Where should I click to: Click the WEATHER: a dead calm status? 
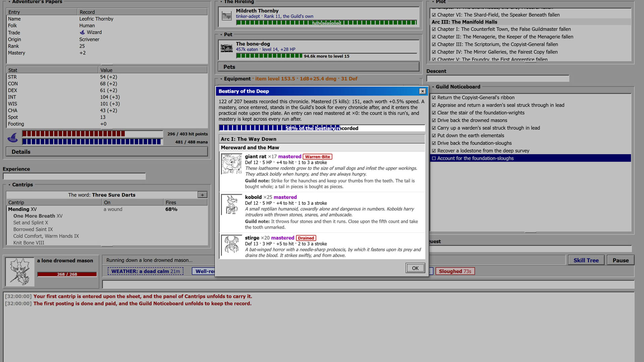(146, 271)
